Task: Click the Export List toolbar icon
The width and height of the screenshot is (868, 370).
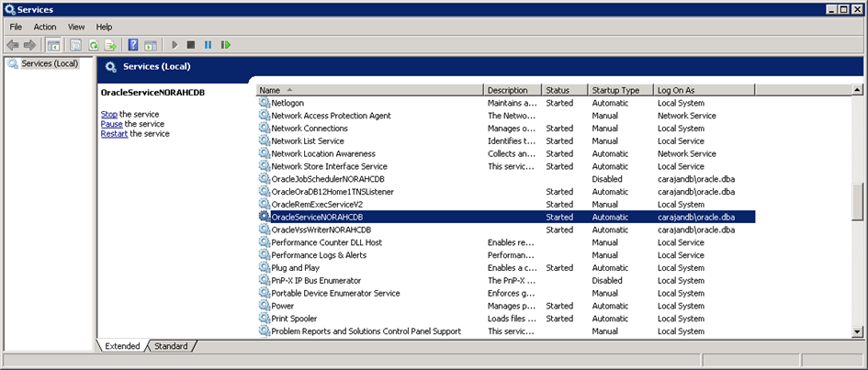Action: tap(111, 45)
